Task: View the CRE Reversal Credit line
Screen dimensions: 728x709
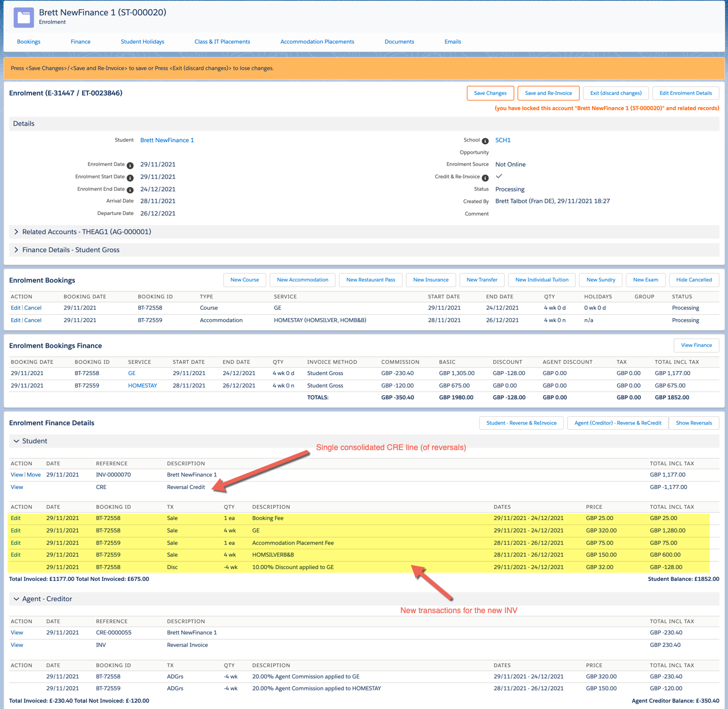Action: [x=17, y=487]
